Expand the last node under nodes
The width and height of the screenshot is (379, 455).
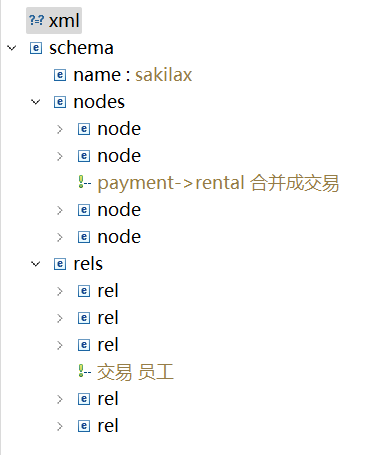coord(60,237)
